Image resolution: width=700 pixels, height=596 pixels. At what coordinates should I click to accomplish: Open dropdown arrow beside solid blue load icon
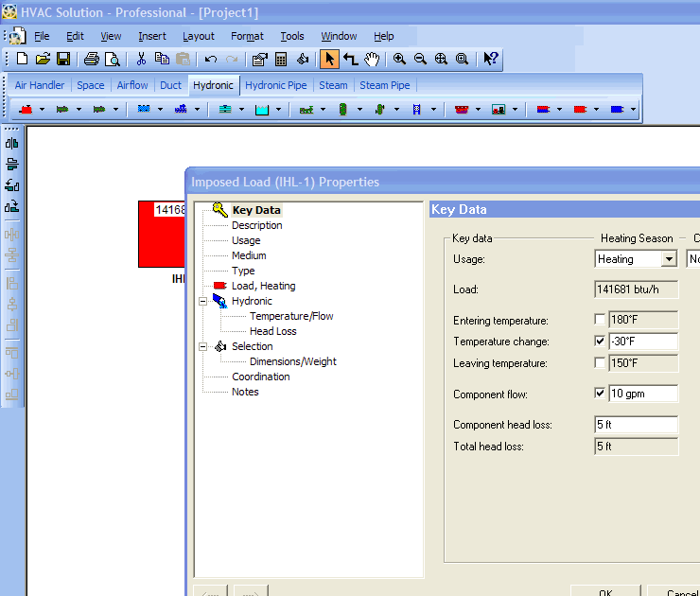pos(633,110)
